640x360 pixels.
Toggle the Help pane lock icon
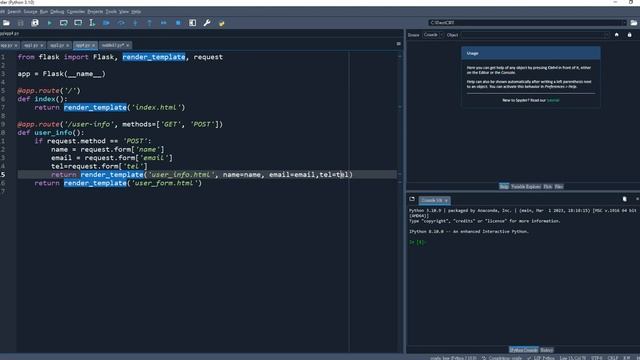tap(629, 35)
